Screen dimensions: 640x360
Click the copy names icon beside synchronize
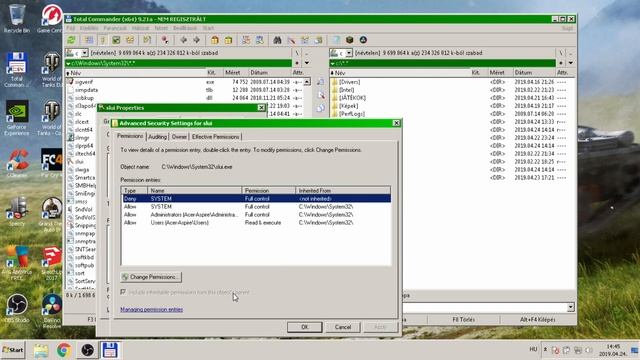click(318, 40)
